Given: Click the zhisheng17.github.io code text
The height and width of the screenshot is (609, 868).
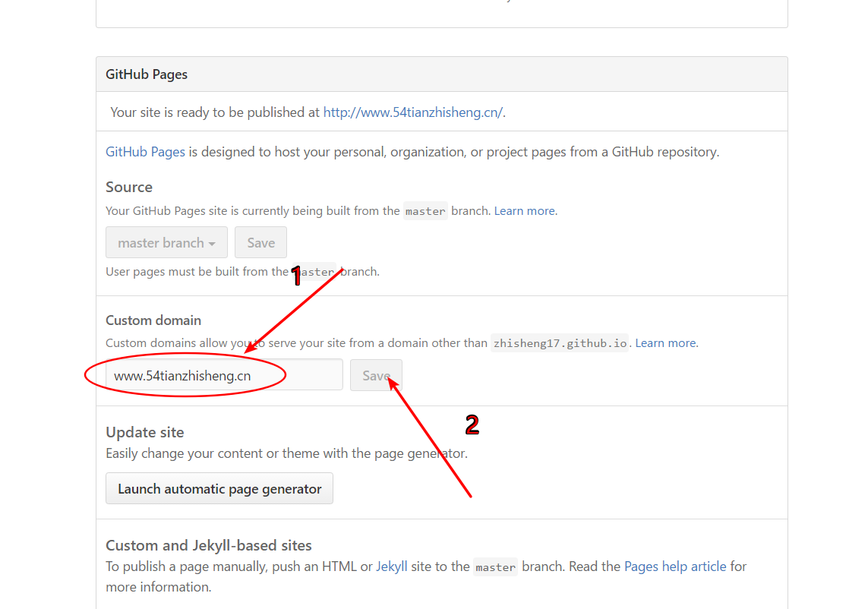Looking at the screenshot, I should (x=560, y=343).
